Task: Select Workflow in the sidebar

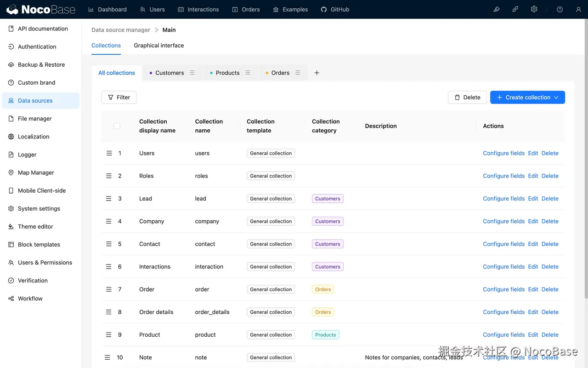Action: tap(30, 298)
